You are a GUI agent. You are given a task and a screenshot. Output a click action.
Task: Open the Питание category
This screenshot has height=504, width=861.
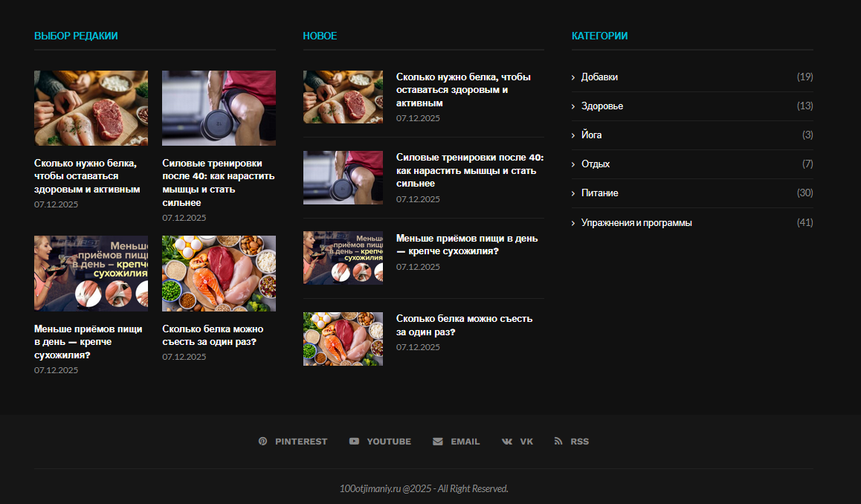click(599, 193)
